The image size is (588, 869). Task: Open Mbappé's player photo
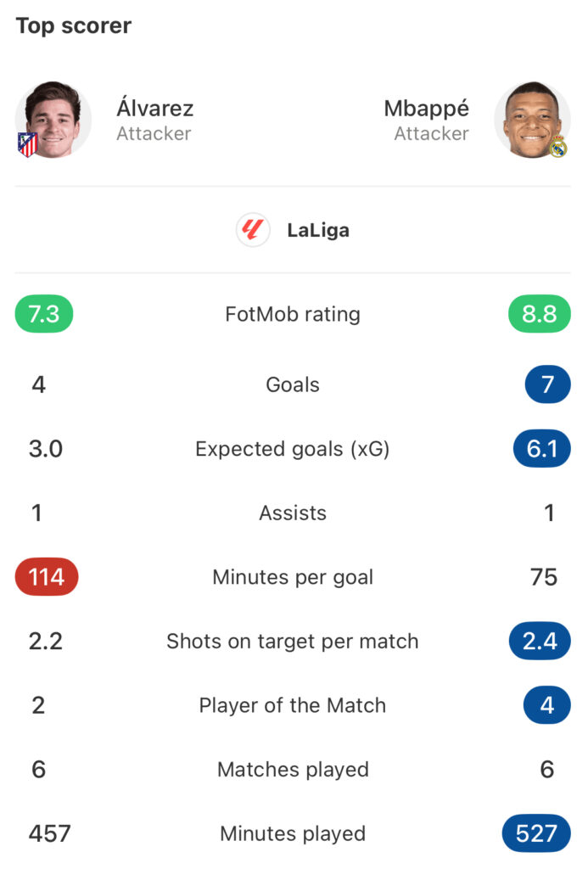[x=532, y=120]
